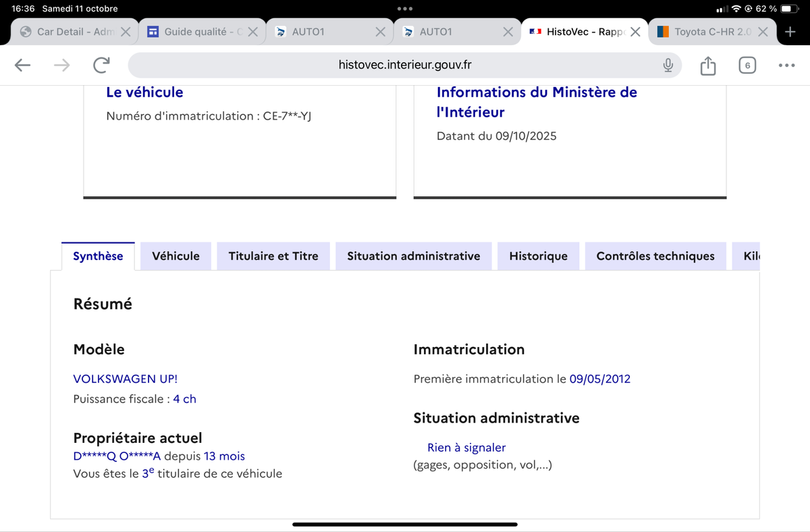Click the registration number CE-7**-YJ line
Screen dimensions: 810x532
pyautogui.click(x=209, y=116)
